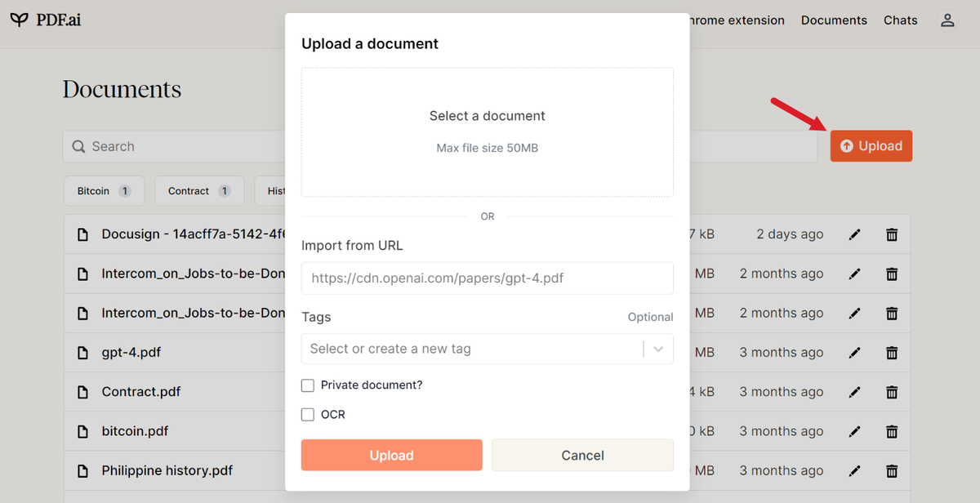Click Cancel in the upload dialog

pos(582,455)
